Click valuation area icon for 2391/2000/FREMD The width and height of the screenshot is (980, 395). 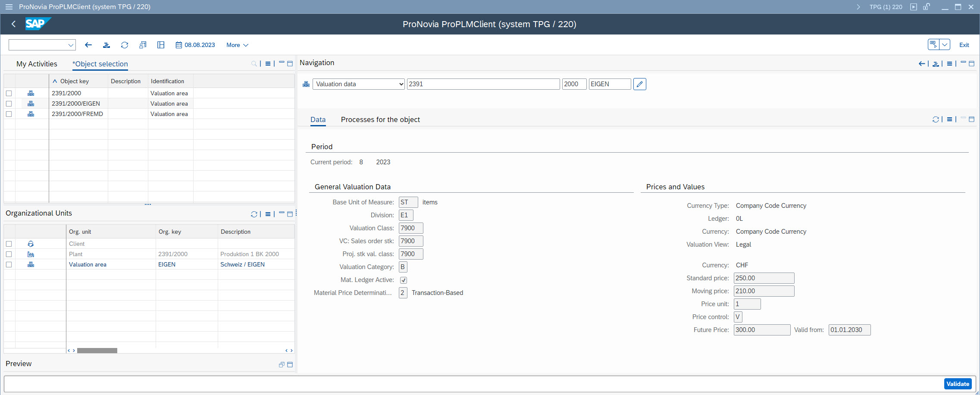31,114
